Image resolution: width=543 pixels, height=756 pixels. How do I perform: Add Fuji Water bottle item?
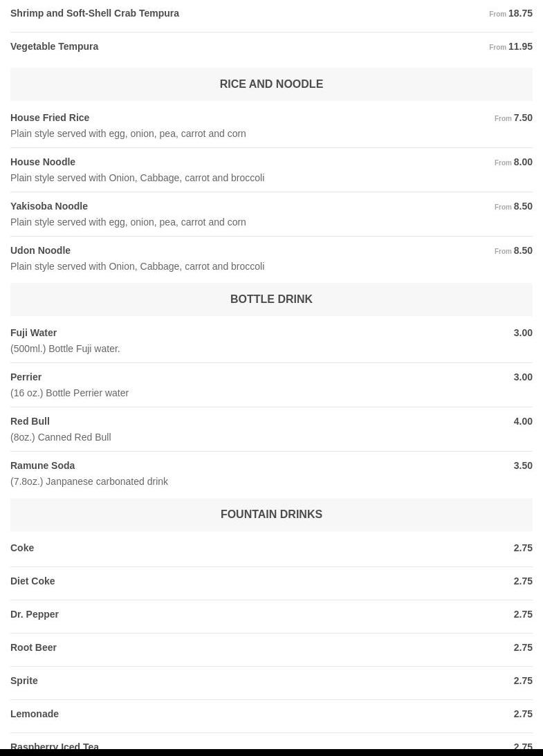pos(34,333)
